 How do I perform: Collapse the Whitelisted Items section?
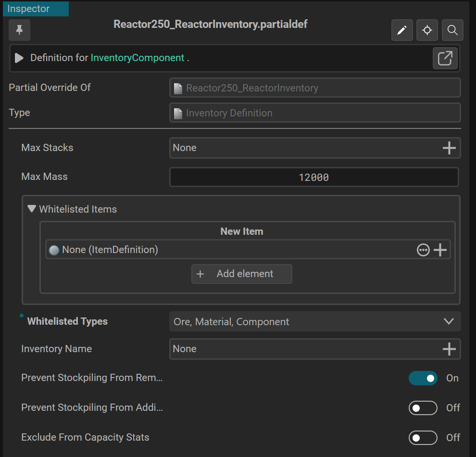tap(32, 209)
